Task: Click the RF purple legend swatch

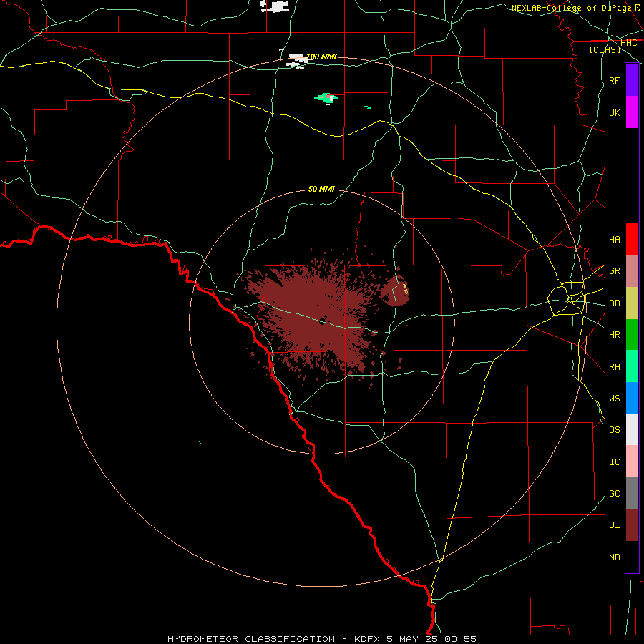Action: tap(632, 80)
